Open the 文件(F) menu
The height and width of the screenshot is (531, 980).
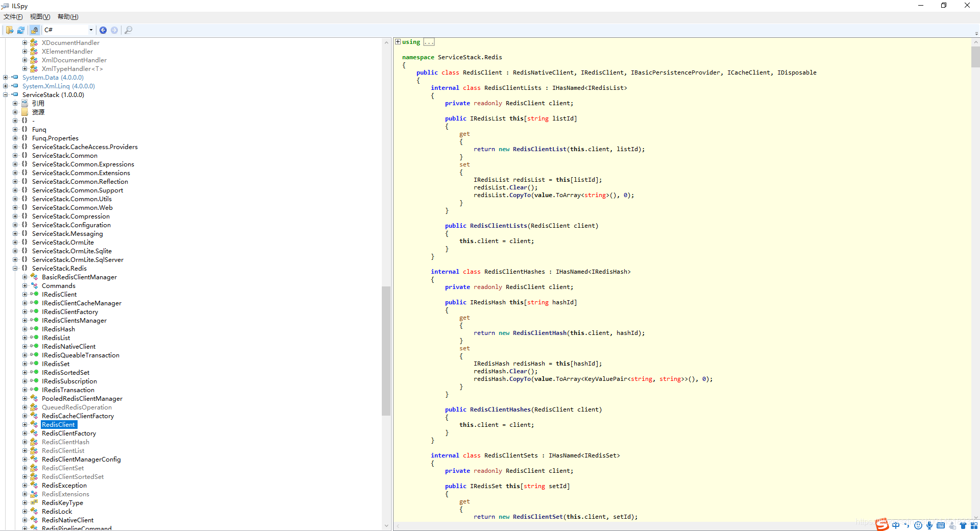(13, 17)
